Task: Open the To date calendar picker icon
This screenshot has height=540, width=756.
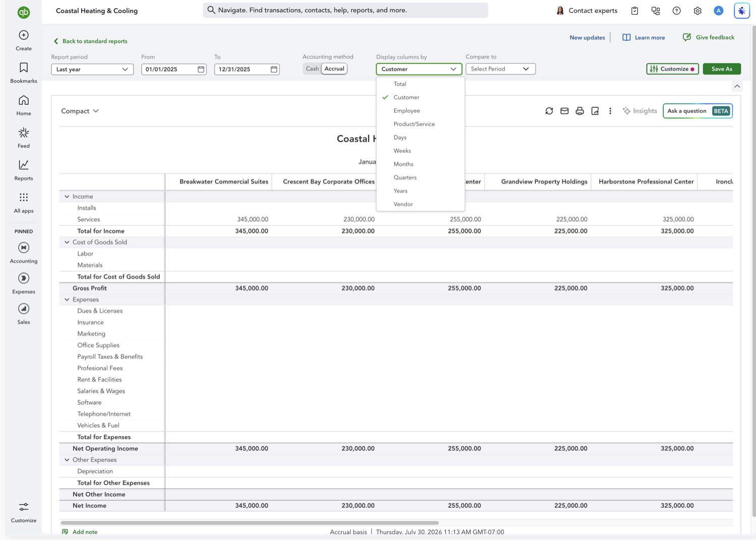Action: [x=274, y=69]
